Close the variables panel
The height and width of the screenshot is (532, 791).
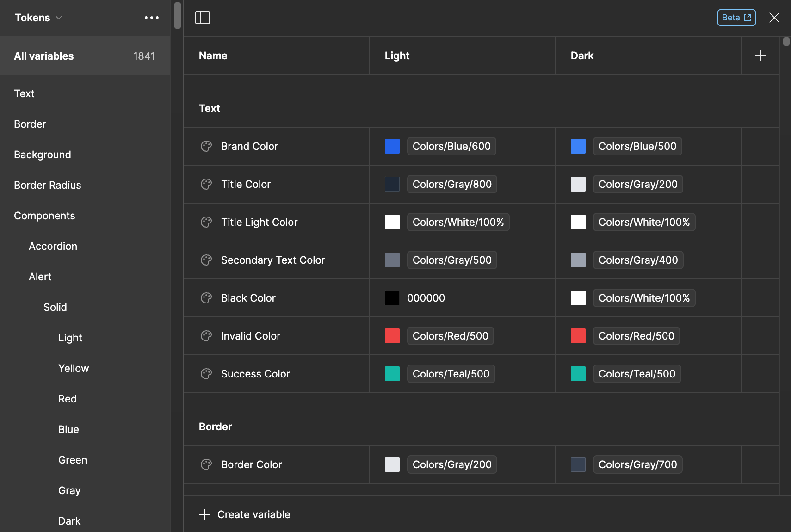pyautogui.click(x=774, y=18)
